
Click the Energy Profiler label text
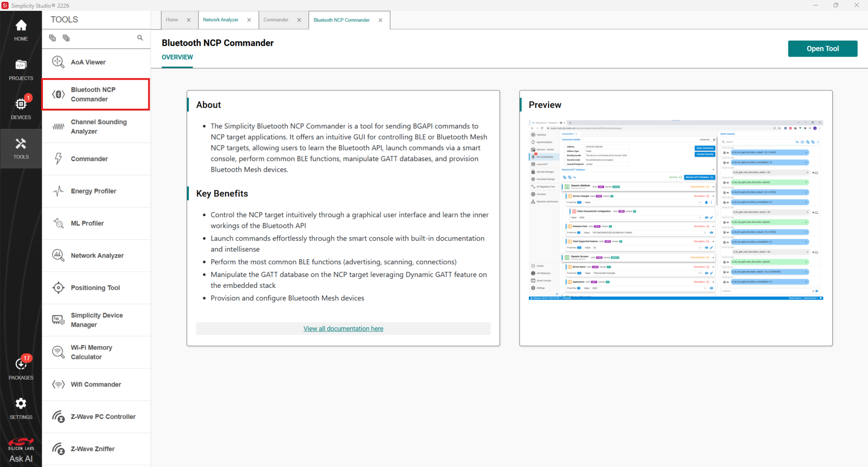pyautogui.click(x=94, y=191)
